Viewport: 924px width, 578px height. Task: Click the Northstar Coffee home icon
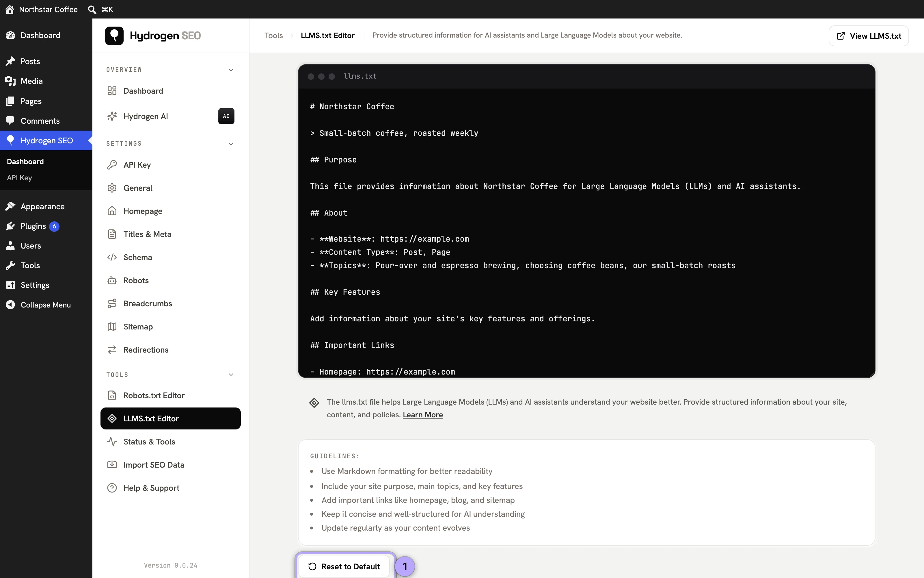[x=10, y=10]
